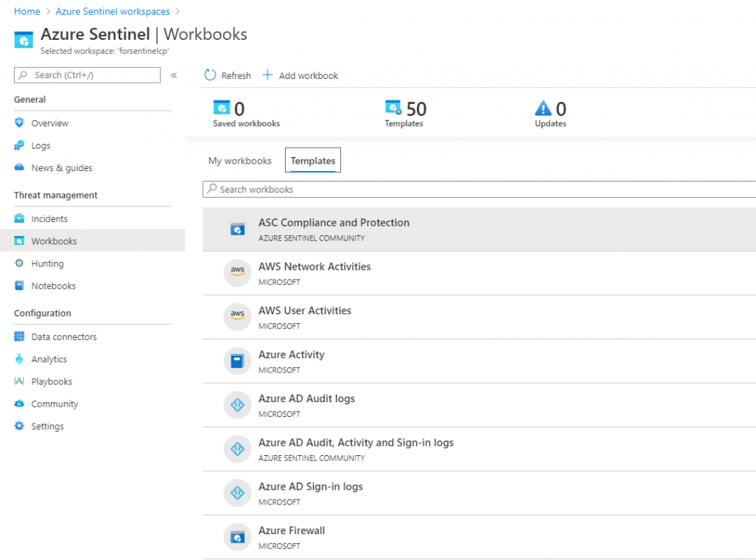The height and width of the screenshot is (560, 756).
Task: Open Settings in the sidebar
Action: (47, 426)
